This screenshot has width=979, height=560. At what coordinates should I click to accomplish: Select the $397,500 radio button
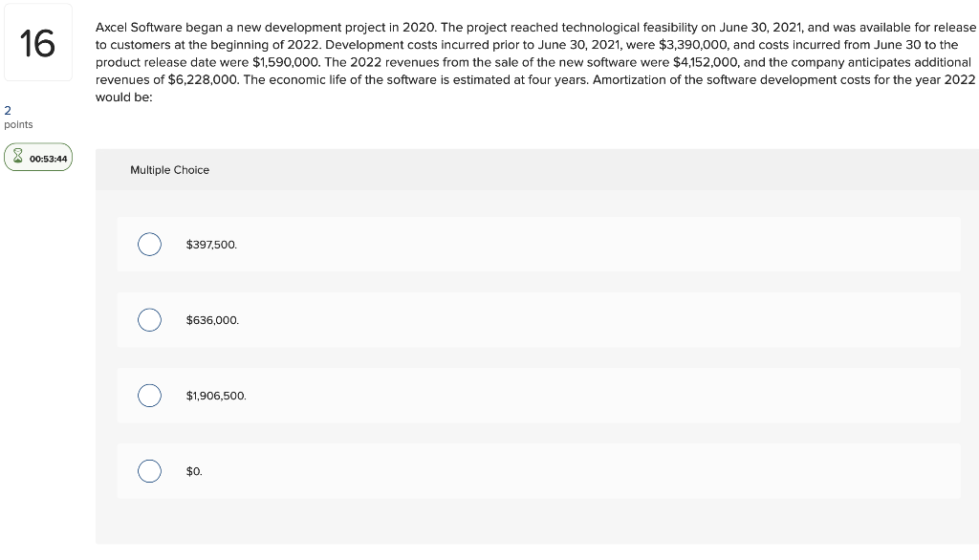(x=149, y=245)
